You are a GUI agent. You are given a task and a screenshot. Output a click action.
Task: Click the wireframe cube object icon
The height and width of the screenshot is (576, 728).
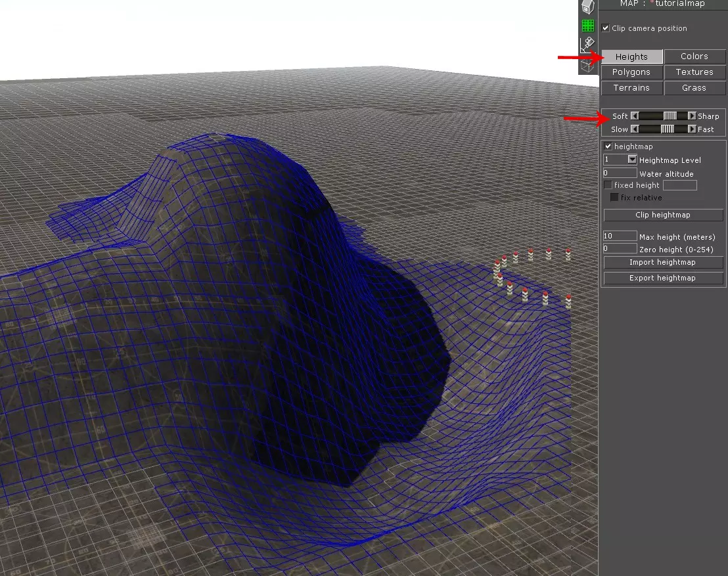[x=588, y=64]
